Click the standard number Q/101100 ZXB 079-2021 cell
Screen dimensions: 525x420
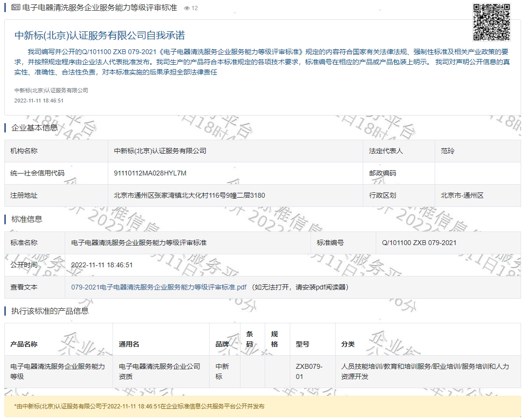click(x=419, y=243)
